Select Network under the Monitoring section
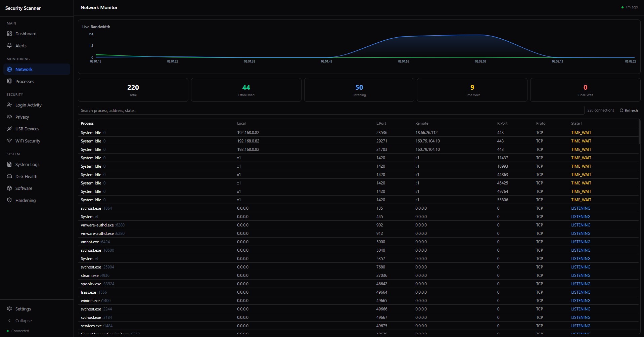 [x=24, y=69]
